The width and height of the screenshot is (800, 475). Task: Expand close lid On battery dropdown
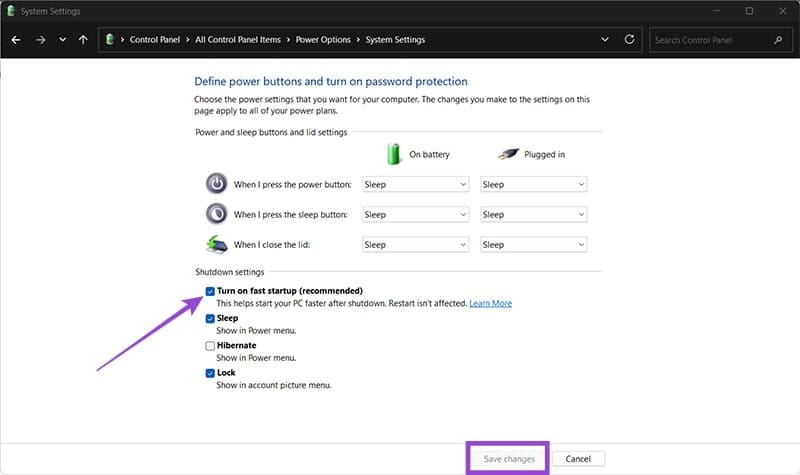tap(414, 244)
